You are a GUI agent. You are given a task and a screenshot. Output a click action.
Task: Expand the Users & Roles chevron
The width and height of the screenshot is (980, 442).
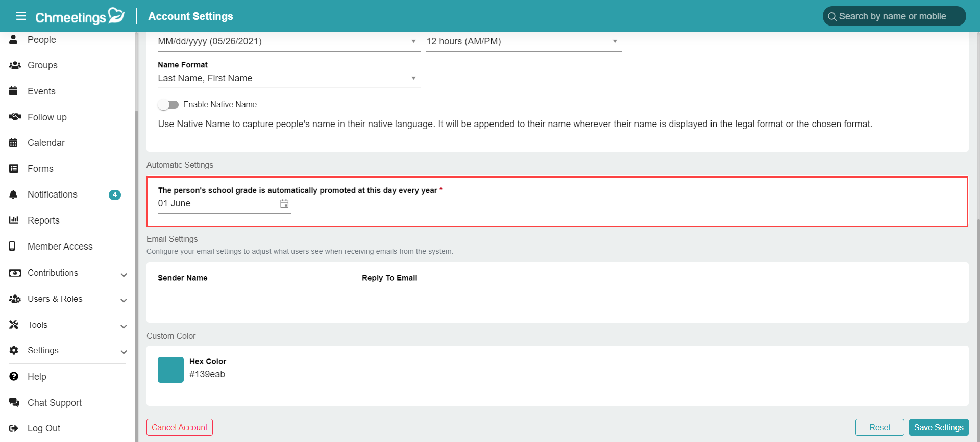pyautogui.click(x=124, y=300)
